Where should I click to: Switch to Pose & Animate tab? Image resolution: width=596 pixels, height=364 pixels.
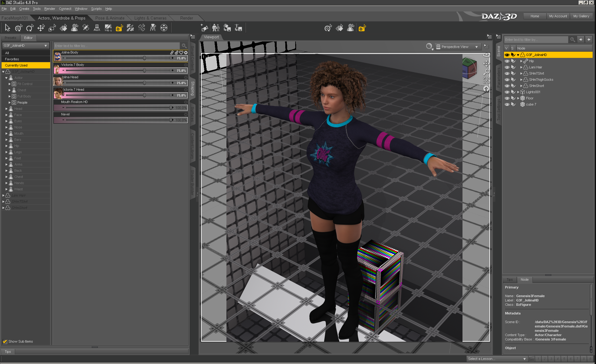pyautogui.click(x=110, y=18)
